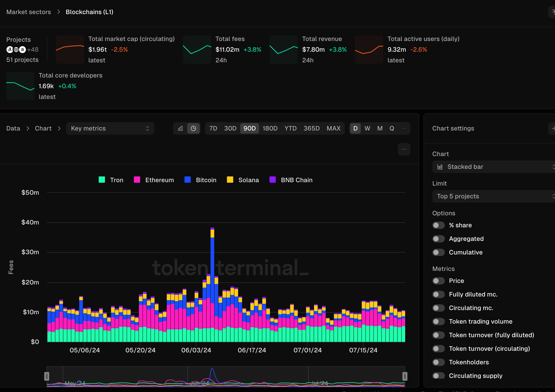The image size is (555, 392).
Task: Click the tallest fee spike bar in June
Action: [x=212, y=284]
